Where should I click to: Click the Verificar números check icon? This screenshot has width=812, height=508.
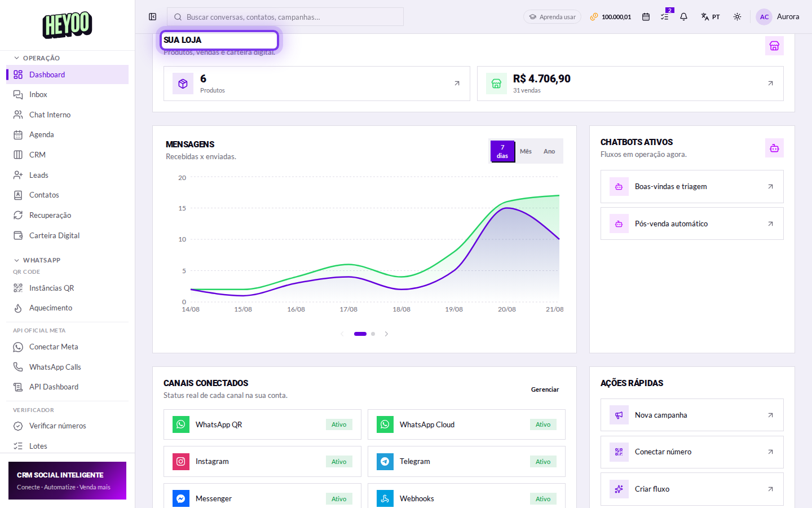18,426
